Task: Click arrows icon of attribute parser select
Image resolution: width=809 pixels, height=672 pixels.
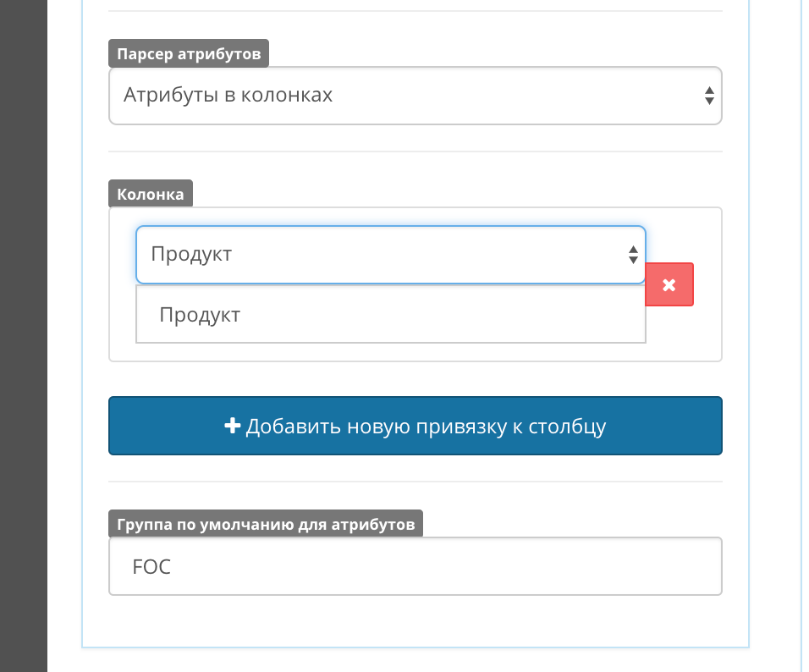Action: 709,96
